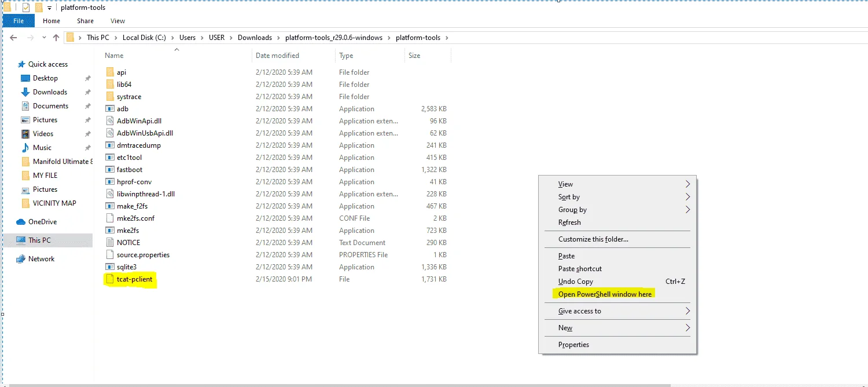Select the etc1tool application icon

[x=111, y=158]
